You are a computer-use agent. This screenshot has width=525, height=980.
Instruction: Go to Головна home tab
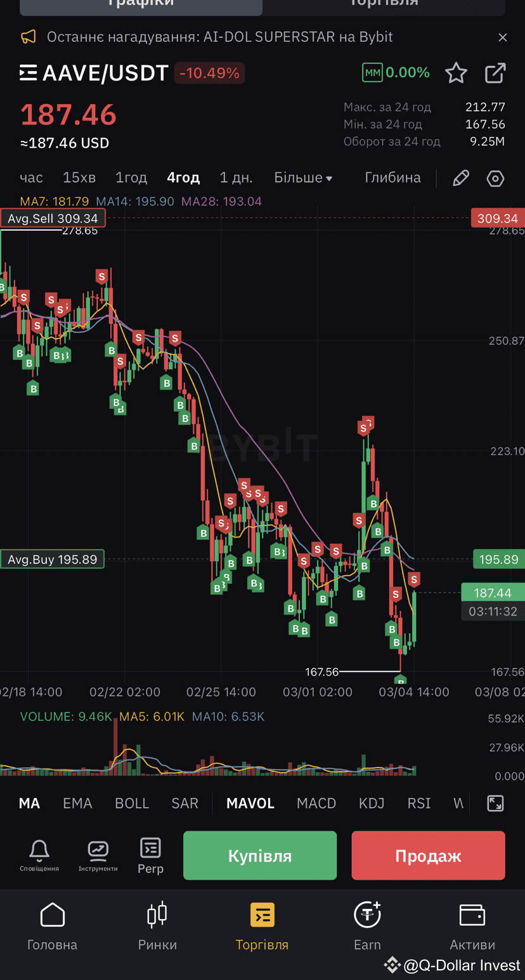coord(53,927)
